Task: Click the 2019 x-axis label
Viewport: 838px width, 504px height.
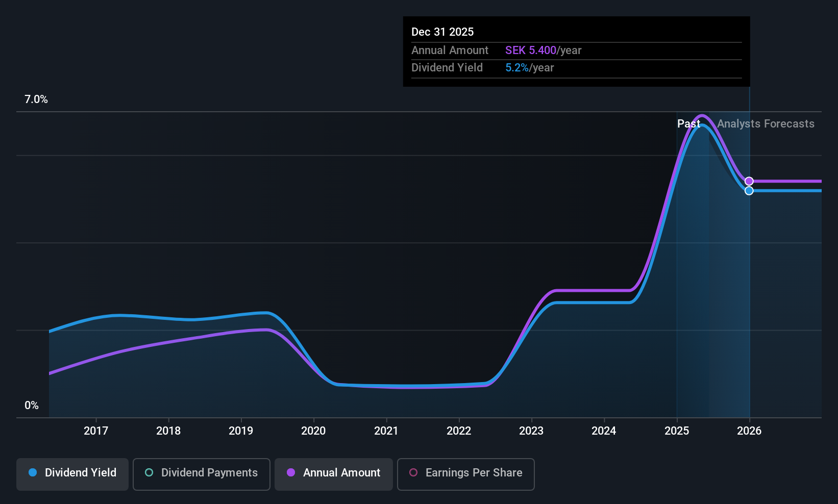Action: [241, 431]
